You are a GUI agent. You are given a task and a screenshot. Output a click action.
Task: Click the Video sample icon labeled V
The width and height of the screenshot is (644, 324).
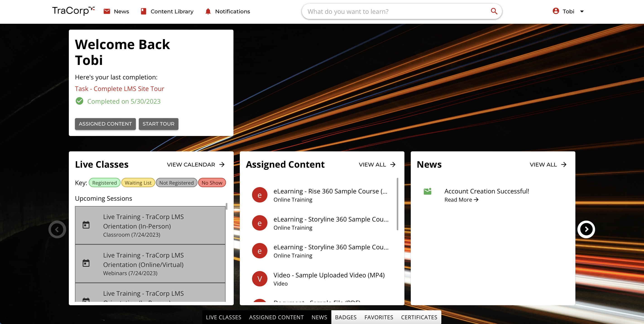260,279
